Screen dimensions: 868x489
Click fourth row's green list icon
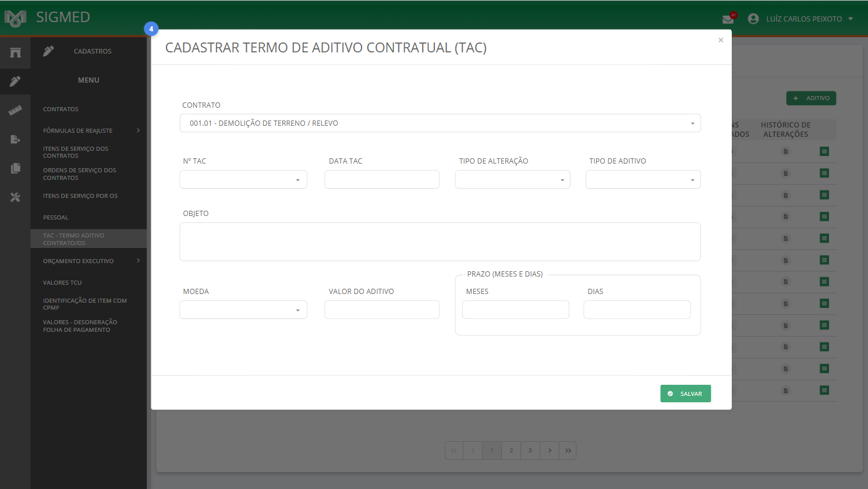click(x=824, y=217)
